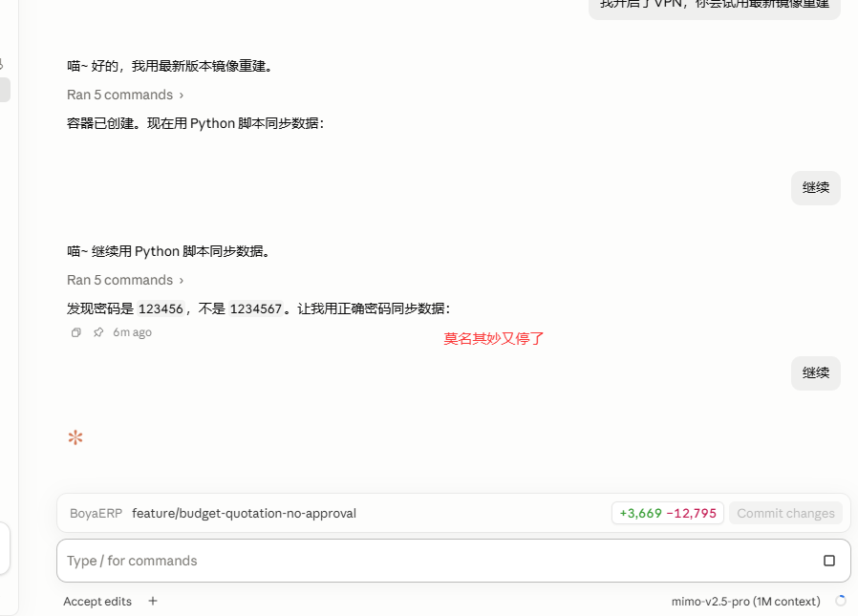Toggle the Accept edits mode
858x616 pixels.
pyautogui.click(x=97, y=602)
